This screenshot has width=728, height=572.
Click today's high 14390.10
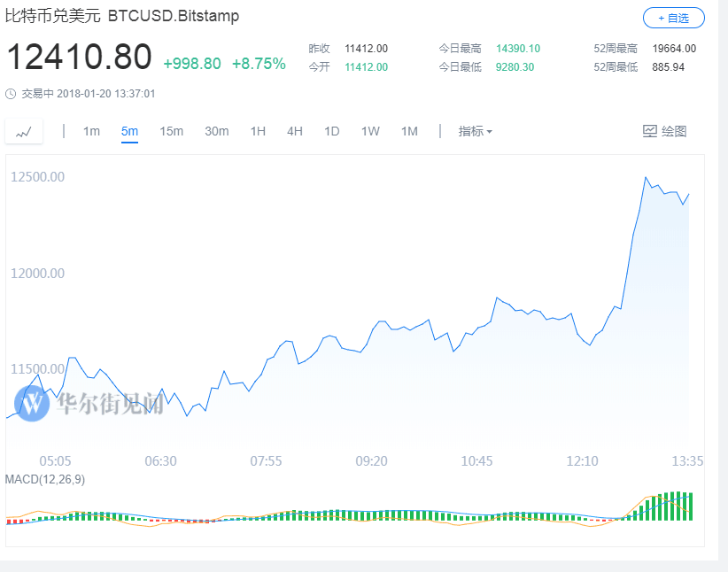[x=518, y=49]
